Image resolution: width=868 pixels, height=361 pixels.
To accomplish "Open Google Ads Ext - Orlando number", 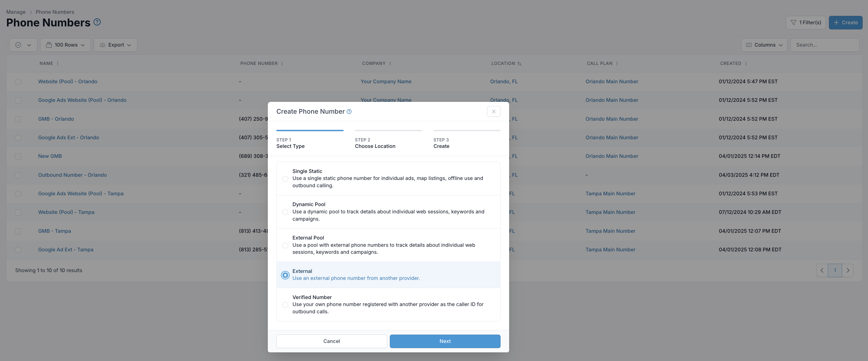I will point(68,137).
